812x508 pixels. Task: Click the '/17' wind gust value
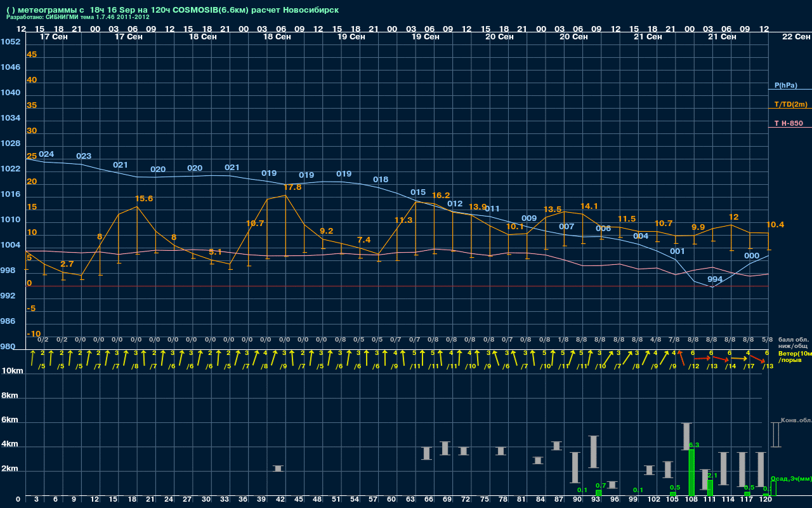(750, 366)
